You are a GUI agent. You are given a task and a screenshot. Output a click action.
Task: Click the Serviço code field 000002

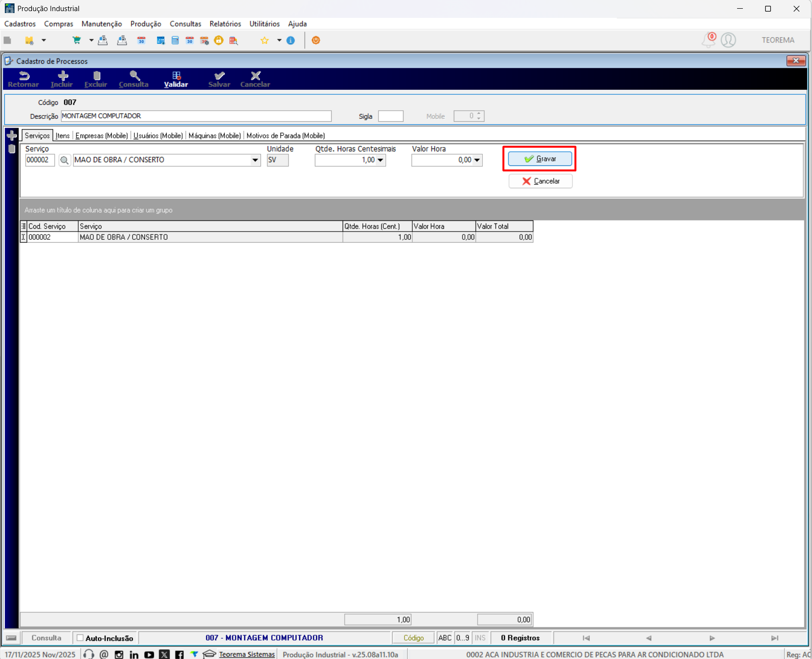40,160
